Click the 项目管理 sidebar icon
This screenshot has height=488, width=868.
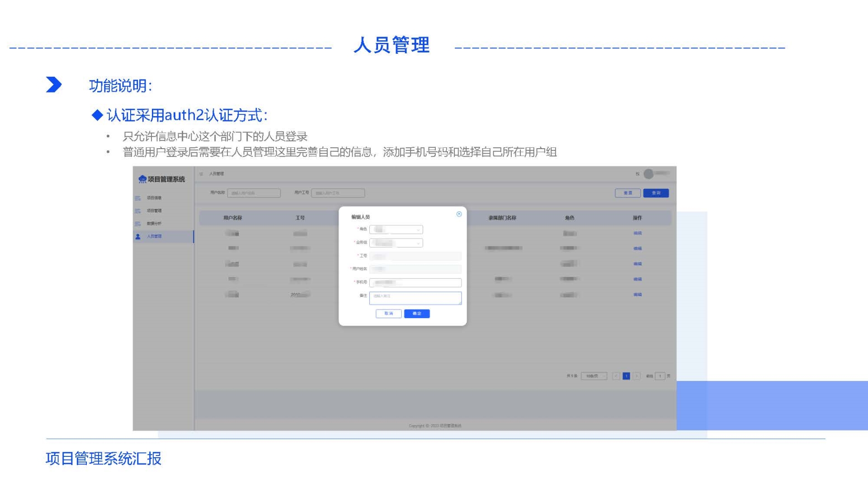click(x=138, y=211)
